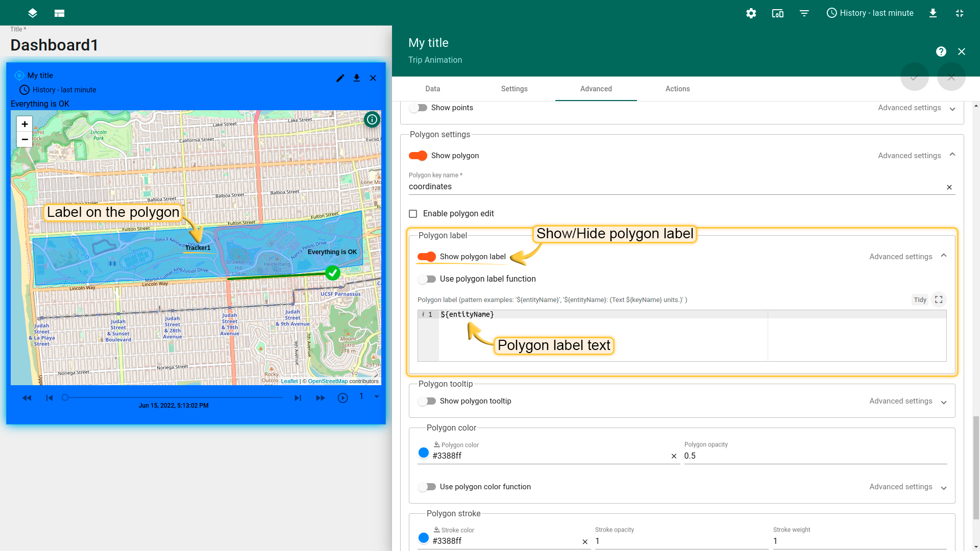Screen dimensions: 980x551
Task: Zoom out on the map
Action: point(24,139)
